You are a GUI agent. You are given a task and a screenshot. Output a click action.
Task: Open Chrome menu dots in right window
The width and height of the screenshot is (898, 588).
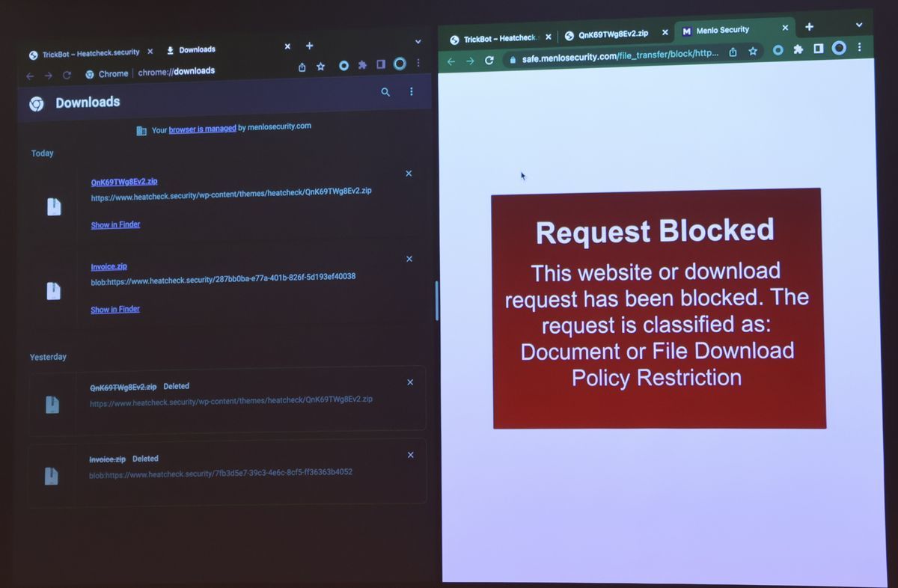point(860,47)
